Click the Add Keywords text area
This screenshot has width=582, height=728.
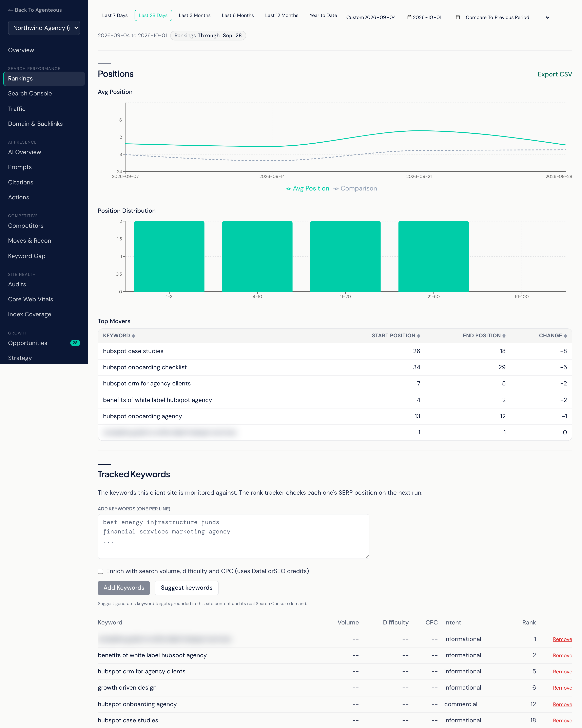[x=233, y=536]
